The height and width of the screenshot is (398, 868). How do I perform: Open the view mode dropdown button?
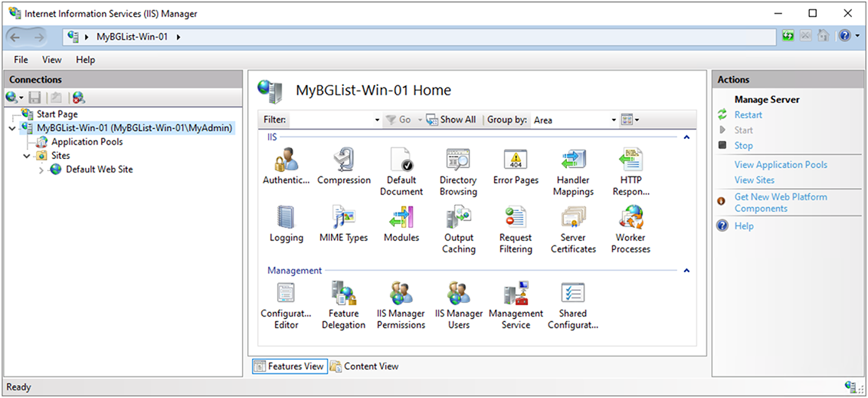tap(631, 120)
